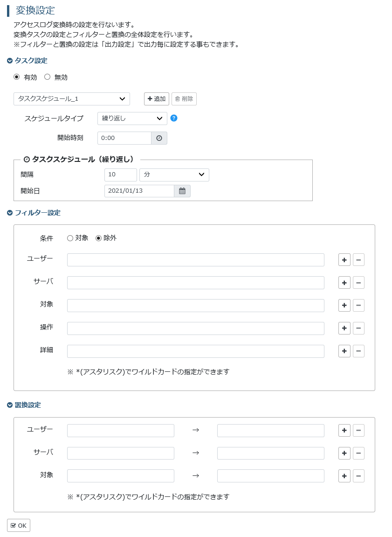Add a ユーザー filter row with plus
The image size is (392, 537).
(344, 260)
